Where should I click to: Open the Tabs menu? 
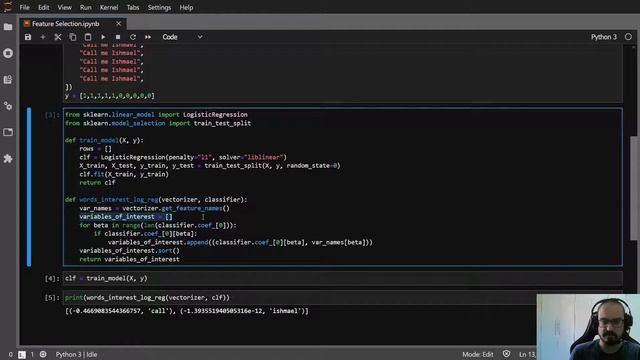(x=133, y=7)
